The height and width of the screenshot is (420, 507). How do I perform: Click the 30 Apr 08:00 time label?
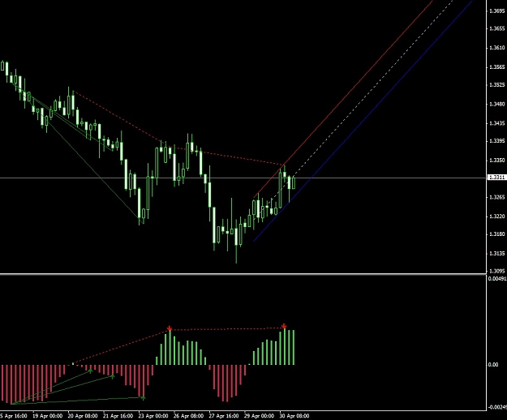294,416
